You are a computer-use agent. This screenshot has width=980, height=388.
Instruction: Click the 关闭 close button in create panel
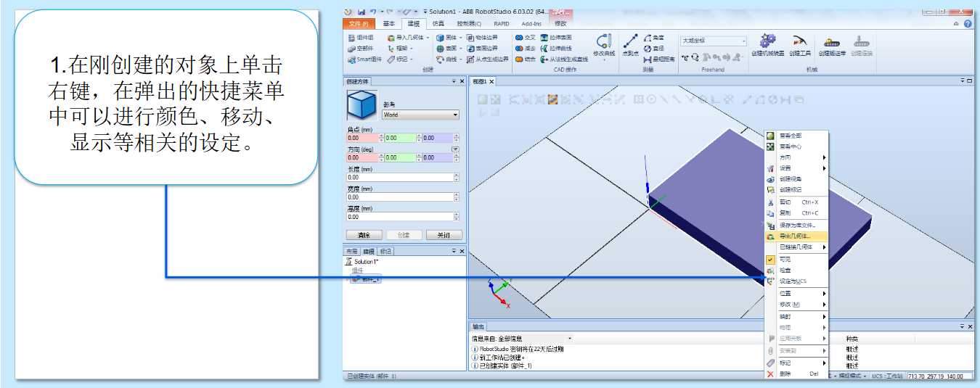point(444,235)
